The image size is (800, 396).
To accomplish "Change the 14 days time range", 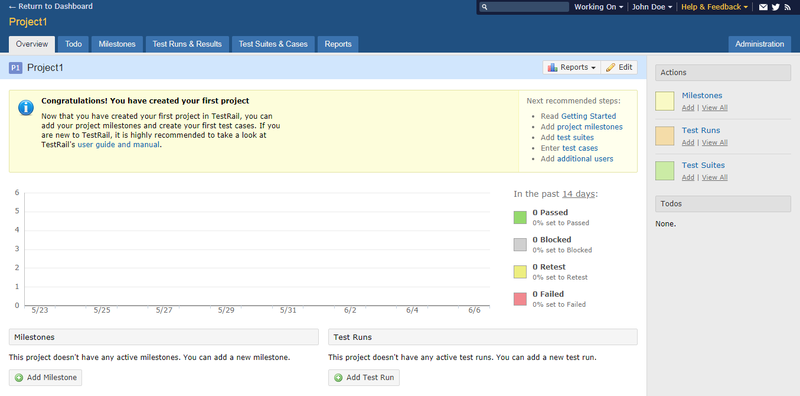I will click(578, 194).
